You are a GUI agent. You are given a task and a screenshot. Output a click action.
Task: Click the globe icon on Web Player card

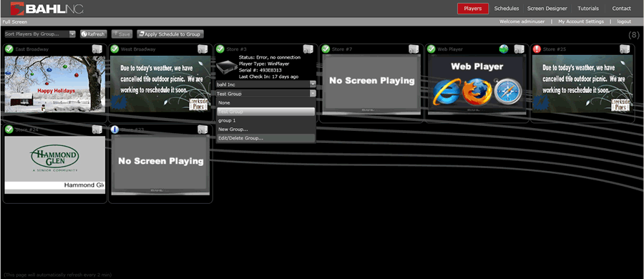pos(504,49)
